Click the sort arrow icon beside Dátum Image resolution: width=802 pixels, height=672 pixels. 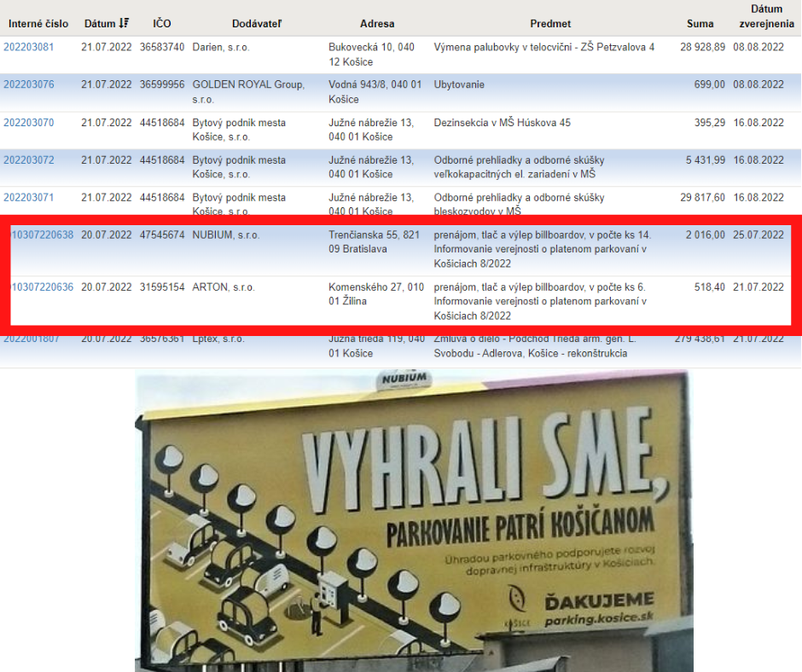[x=125, y=24]
